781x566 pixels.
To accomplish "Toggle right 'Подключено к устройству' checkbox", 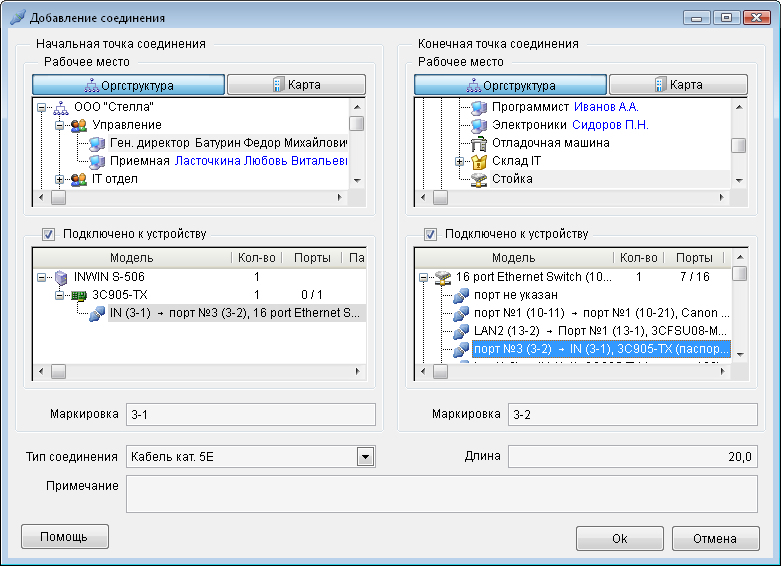I will 430,234.
